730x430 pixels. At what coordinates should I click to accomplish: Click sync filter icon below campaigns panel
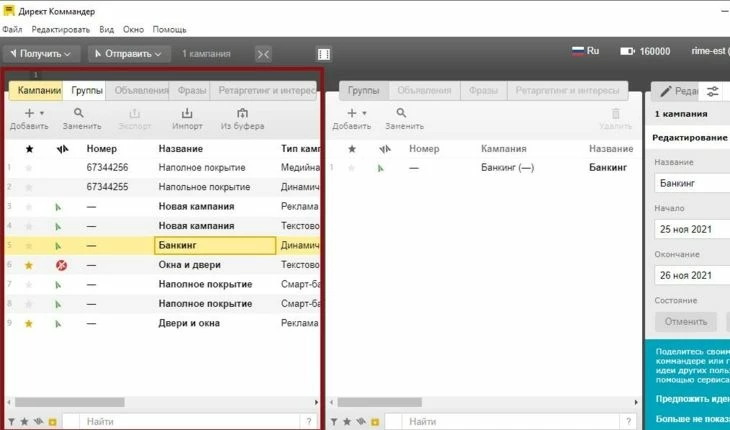click(x=38, y=422)
